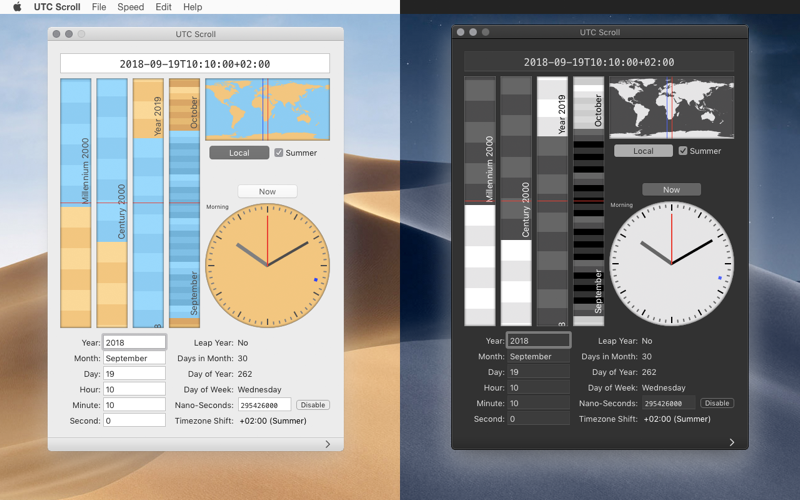This screenshot has height=500, width=800.
Task: Click the ISO timestamp field in dark window
Action: [599, 62]
